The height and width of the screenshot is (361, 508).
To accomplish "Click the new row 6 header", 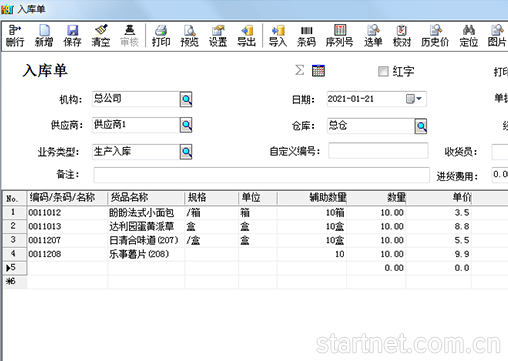I will point(15,282).
